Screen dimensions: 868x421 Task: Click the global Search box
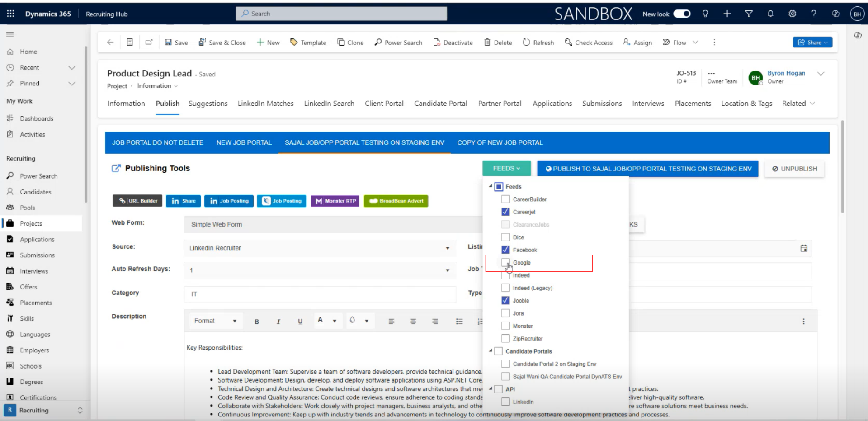coord(341,14)
